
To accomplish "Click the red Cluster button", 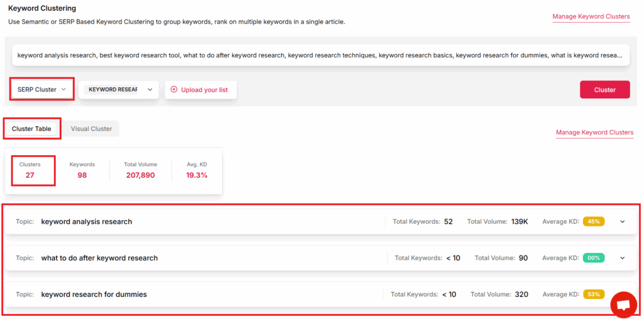I will (604, 90).
